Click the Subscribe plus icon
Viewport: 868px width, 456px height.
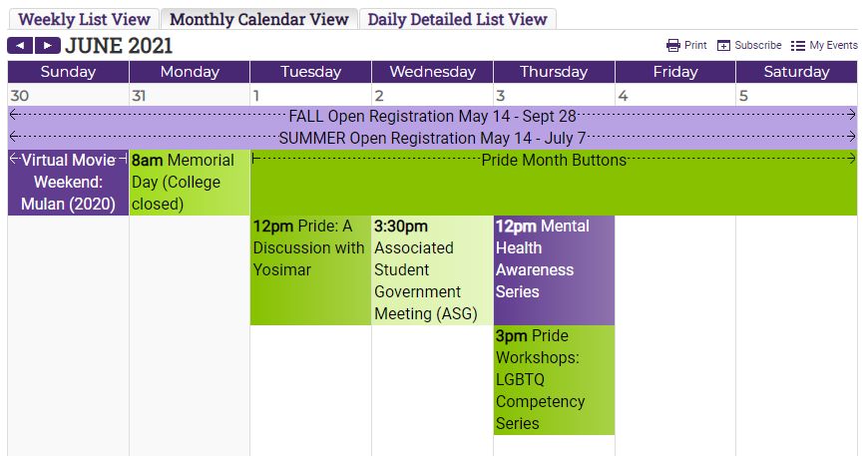point(723,45)
